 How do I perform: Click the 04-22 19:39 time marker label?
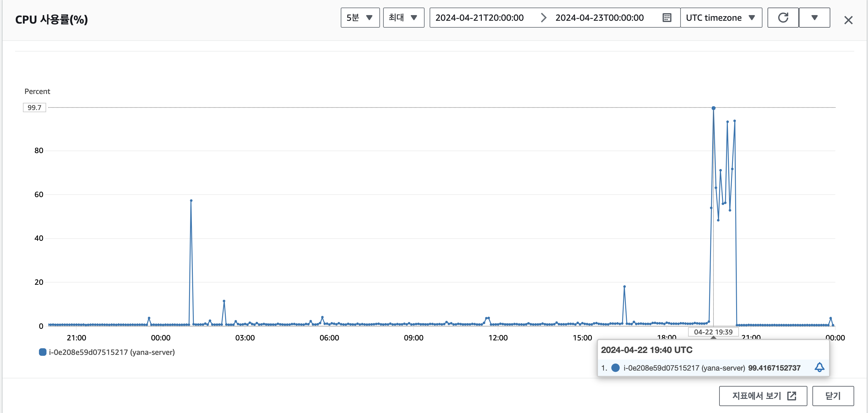coord(713,332)
